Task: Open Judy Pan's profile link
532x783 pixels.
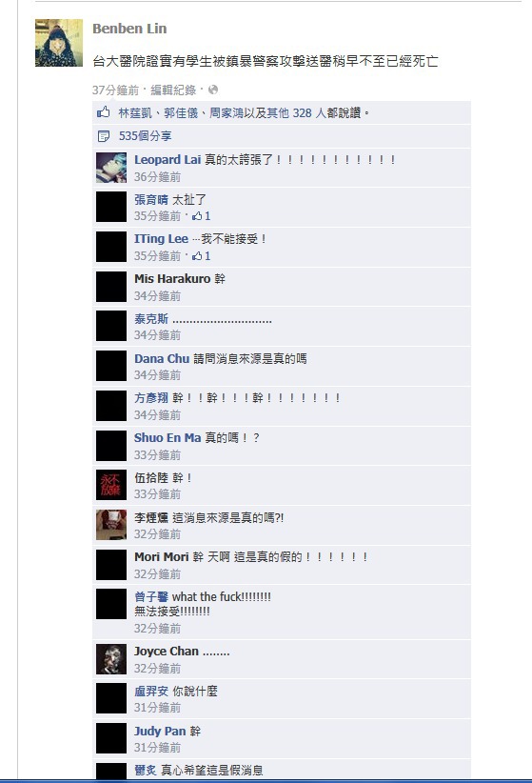Action: coord(160,731)
